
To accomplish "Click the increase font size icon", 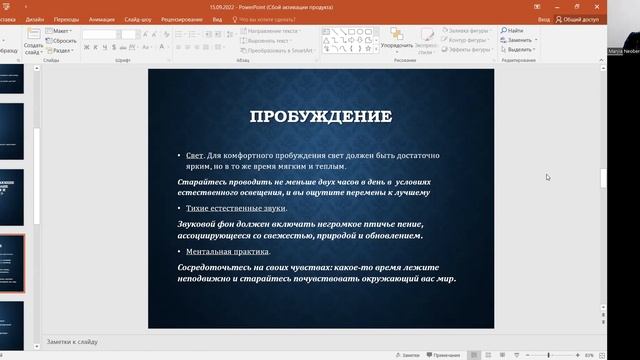I will 146,35.
